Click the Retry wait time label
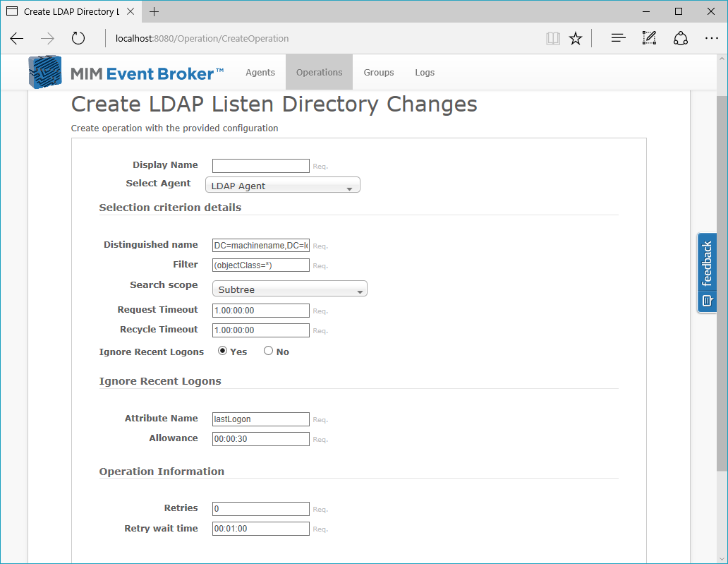Image resolution: width=728 pixels, height=564 pixels. [x=161, y=528]
